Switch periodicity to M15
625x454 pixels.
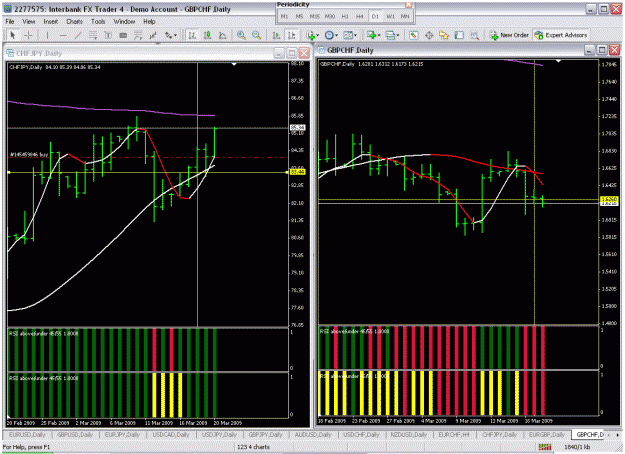coord(314,16)
